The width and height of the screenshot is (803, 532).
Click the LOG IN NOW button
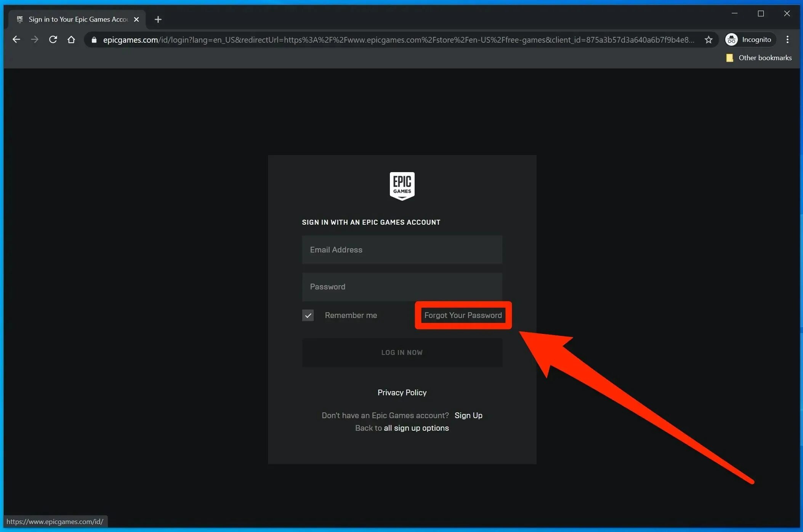point(402,352)
